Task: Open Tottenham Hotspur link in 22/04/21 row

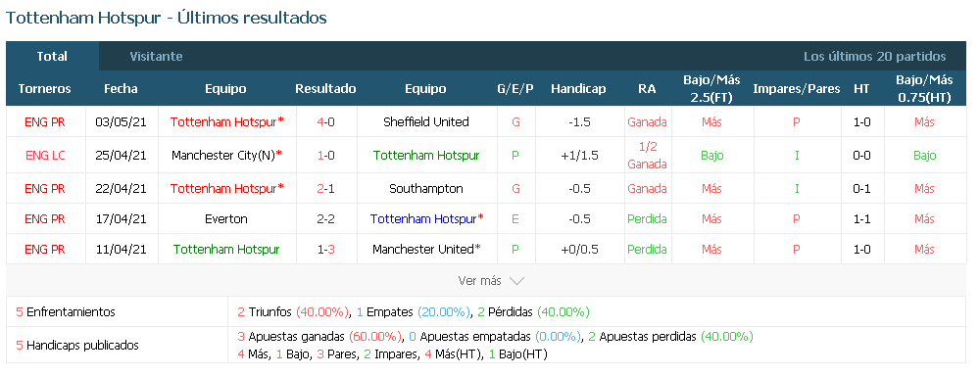Action: coord(222,189)
